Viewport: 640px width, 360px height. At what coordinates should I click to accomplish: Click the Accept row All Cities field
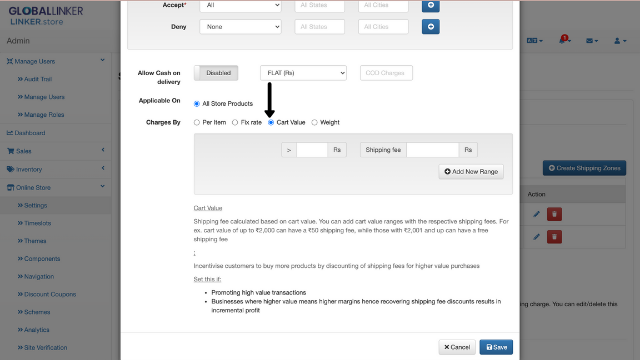click(383, 6)
